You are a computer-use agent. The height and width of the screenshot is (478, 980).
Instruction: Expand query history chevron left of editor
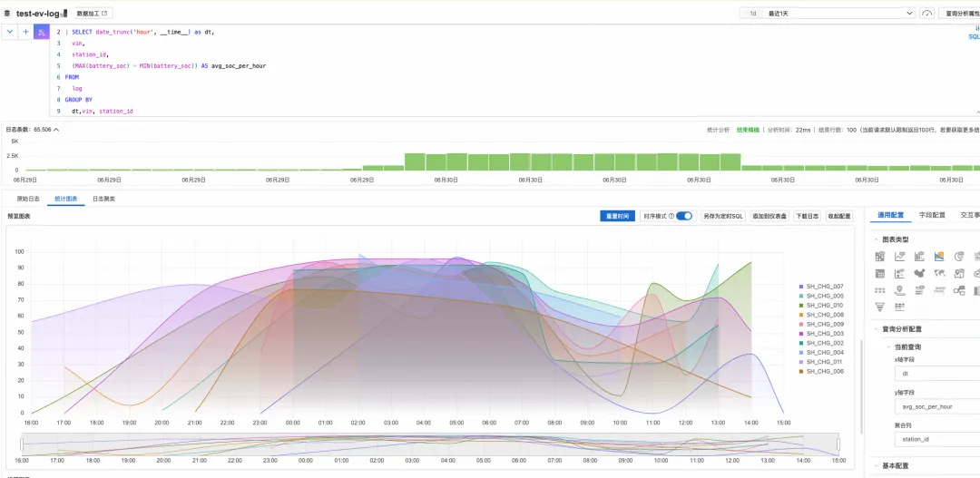(9, 32)
